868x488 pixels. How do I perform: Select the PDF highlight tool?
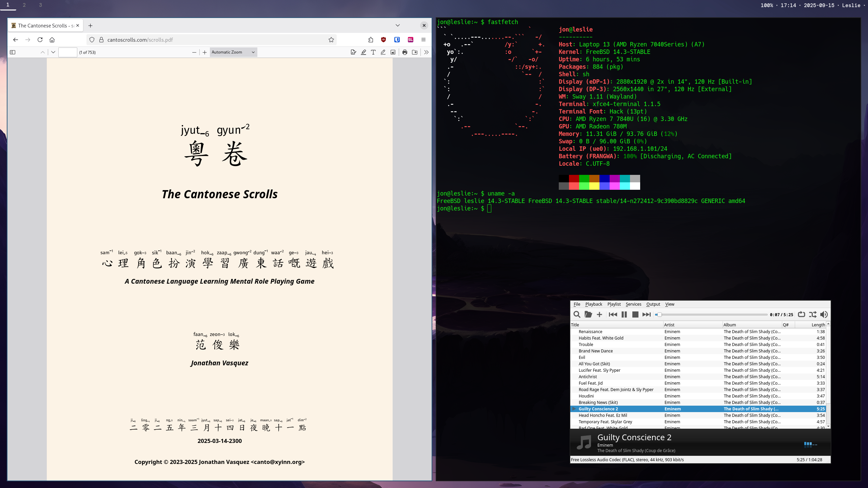(363, 52)
